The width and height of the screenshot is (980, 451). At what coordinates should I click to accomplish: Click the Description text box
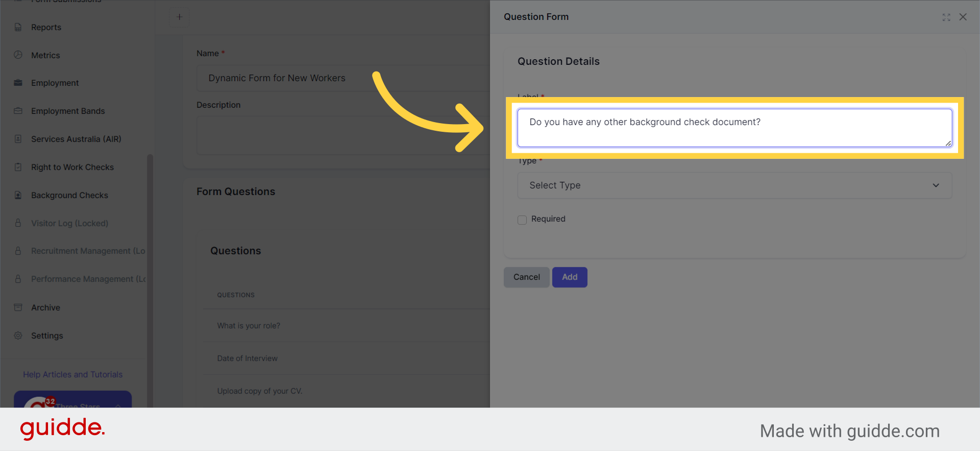pyautogui.click(x=343, y=135)
